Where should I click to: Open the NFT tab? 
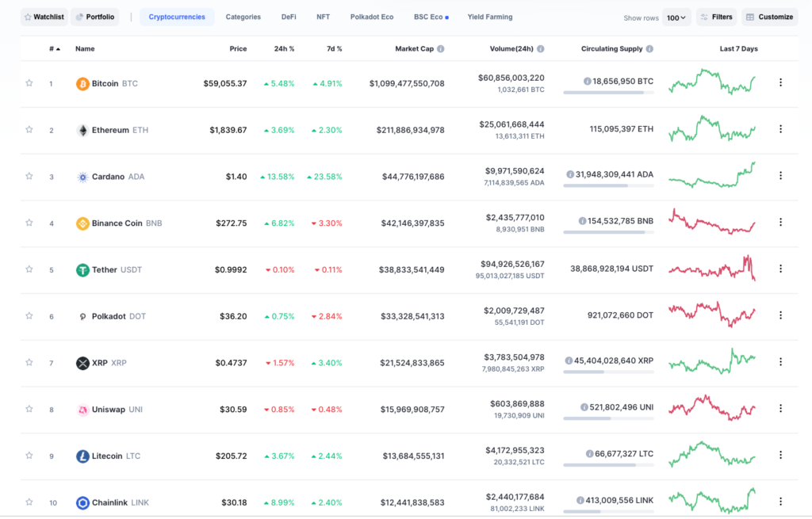[x=324, y=17]
